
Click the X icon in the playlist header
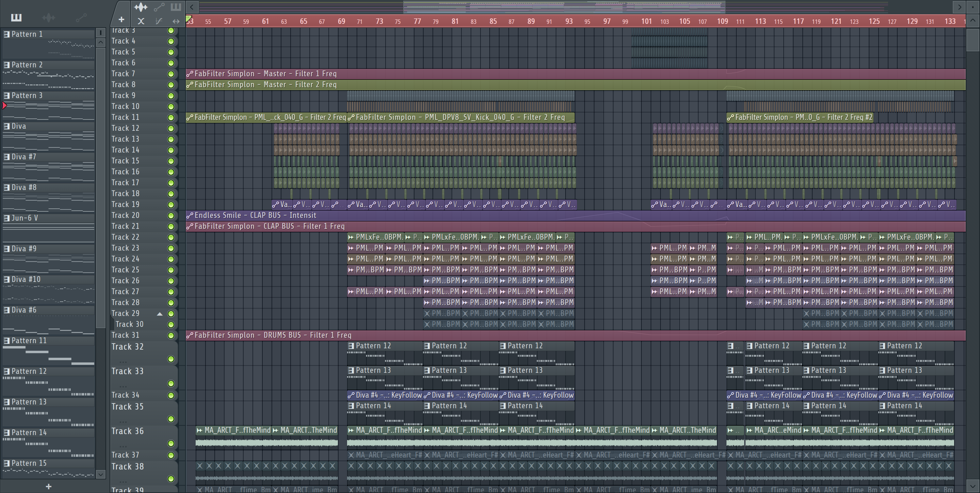[x=141, y=21]
